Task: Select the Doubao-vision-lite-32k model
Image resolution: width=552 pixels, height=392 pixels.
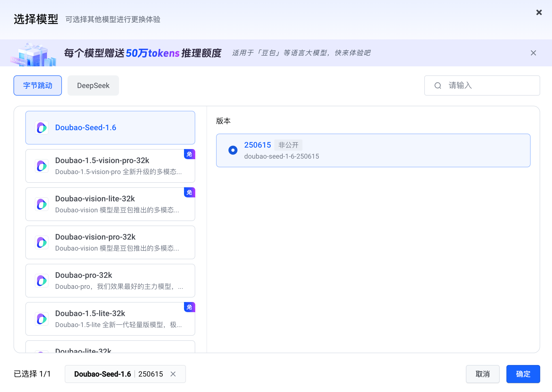Action: tap(110, 204)
